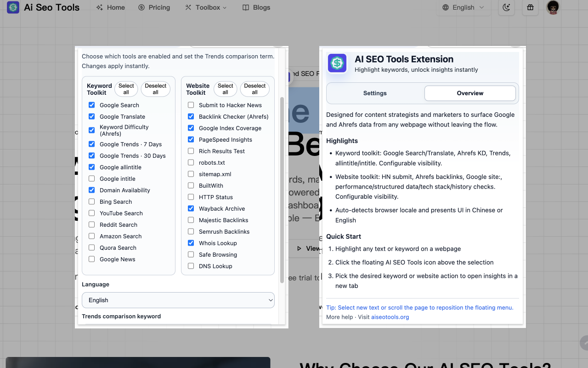Image resolution: width=588 pixels, height=368 pixels.
Task: Uncheck Backlink Checker (Ahrefs)
Action: [191, 116]
